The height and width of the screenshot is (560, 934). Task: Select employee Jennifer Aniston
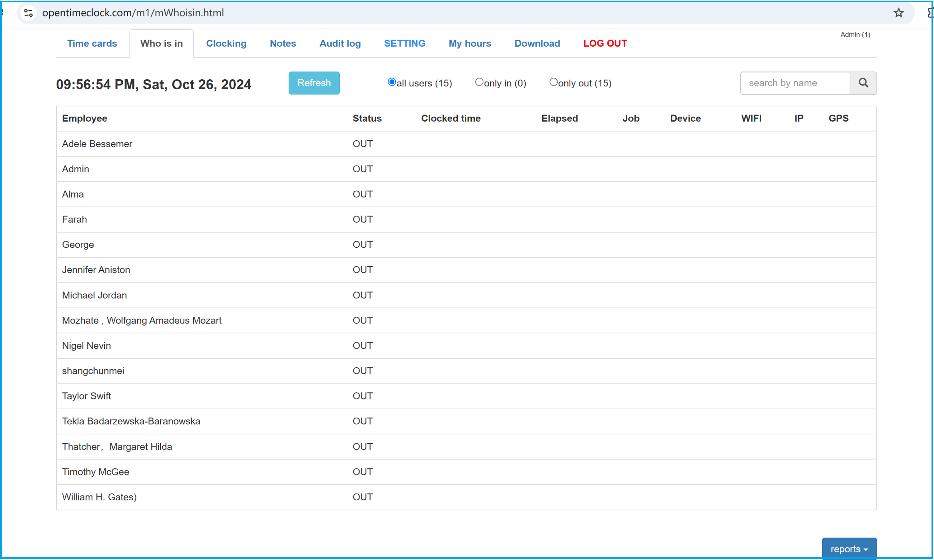pyautogui.click(x=96, y=270)
